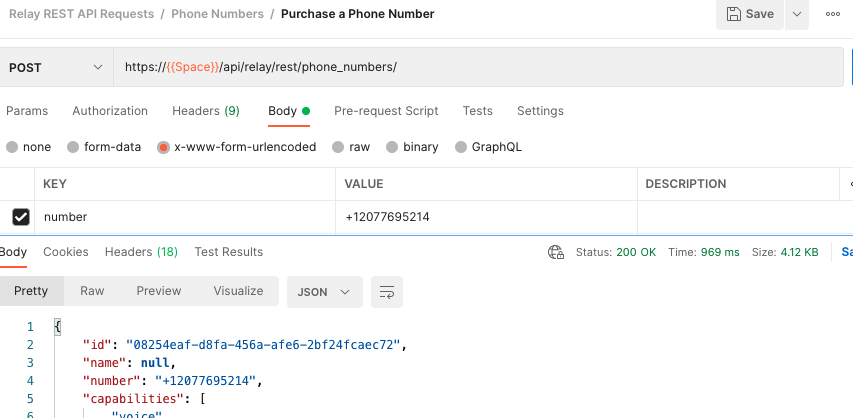Select the none body radio button
This screenshot has width=853, height=418.
pyautogui.click(x=12, y=147)
